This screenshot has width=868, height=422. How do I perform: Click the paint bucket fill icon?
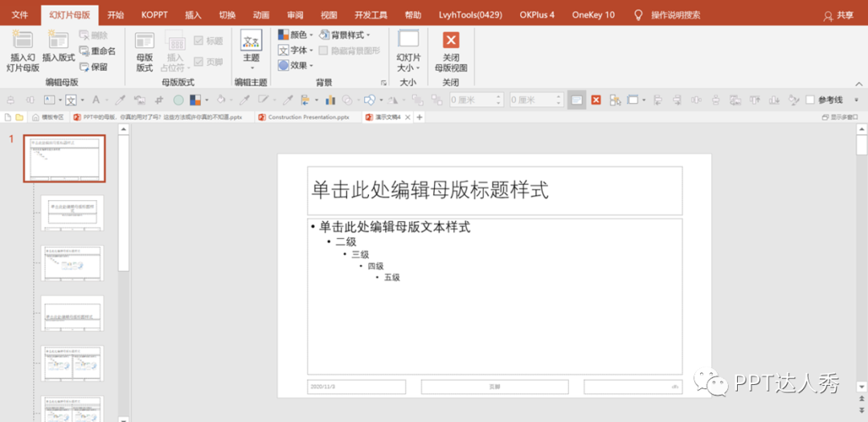pyautogui.click(x=220, y=100)
